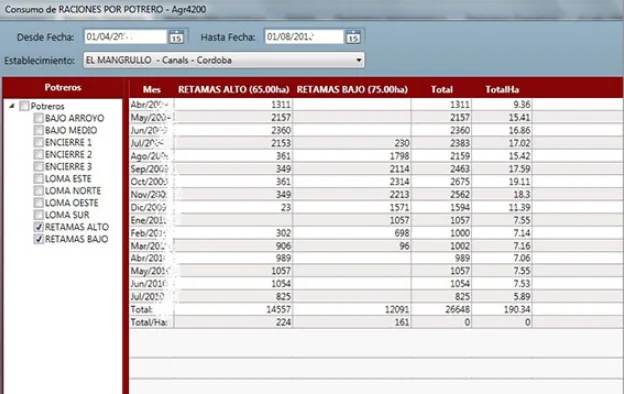
Task: Open the Desde Fecha calendar picker
Action: point(176,37)
